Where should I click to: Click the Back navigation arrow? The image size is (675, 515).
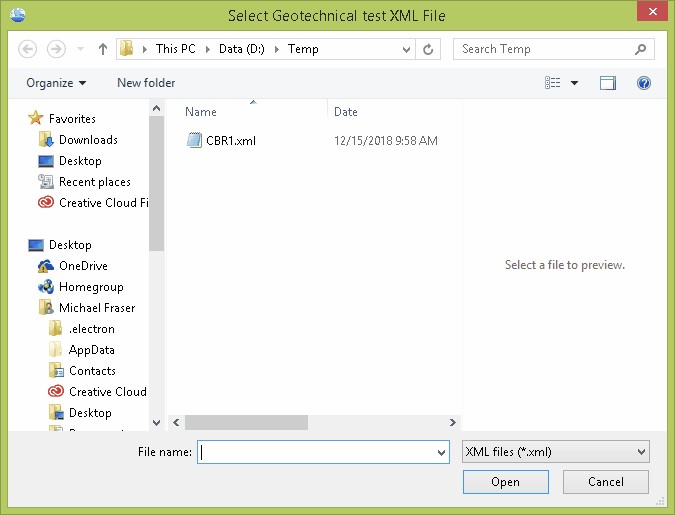[x=28, y=49]
